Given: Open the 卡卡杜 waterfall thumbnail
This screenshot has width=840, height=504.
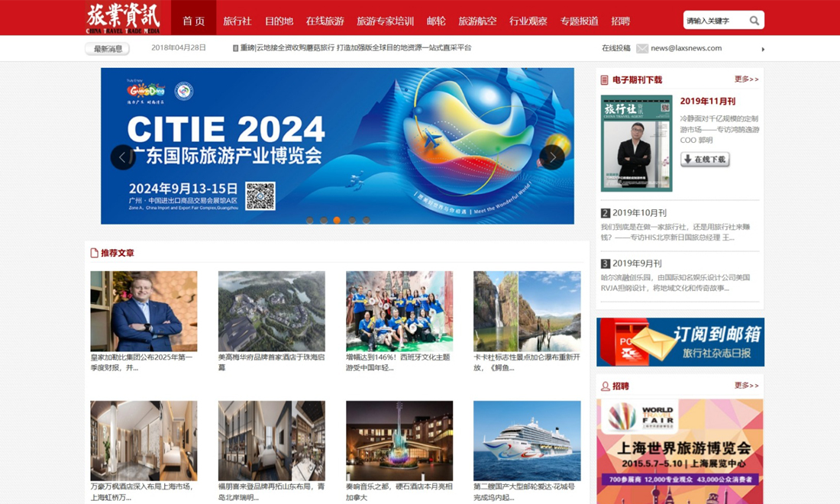Looking at the screenshot, I should point(527,312).
